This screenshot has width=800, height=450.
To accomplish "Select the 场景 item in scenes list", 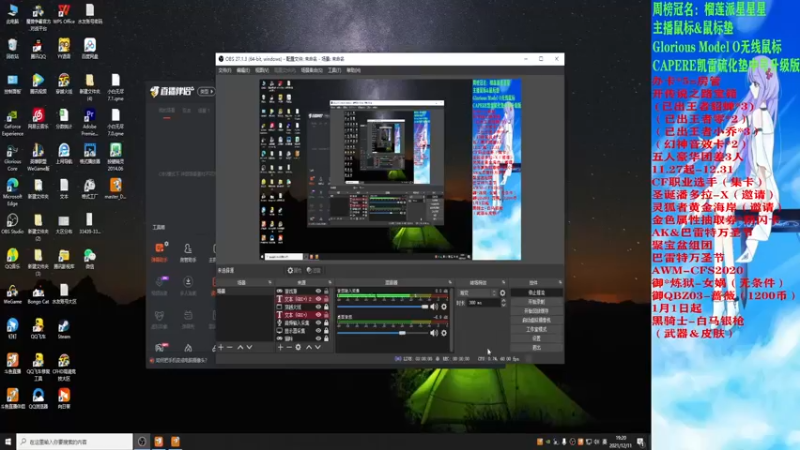I will pyautogui.click(x=244, y=291).
